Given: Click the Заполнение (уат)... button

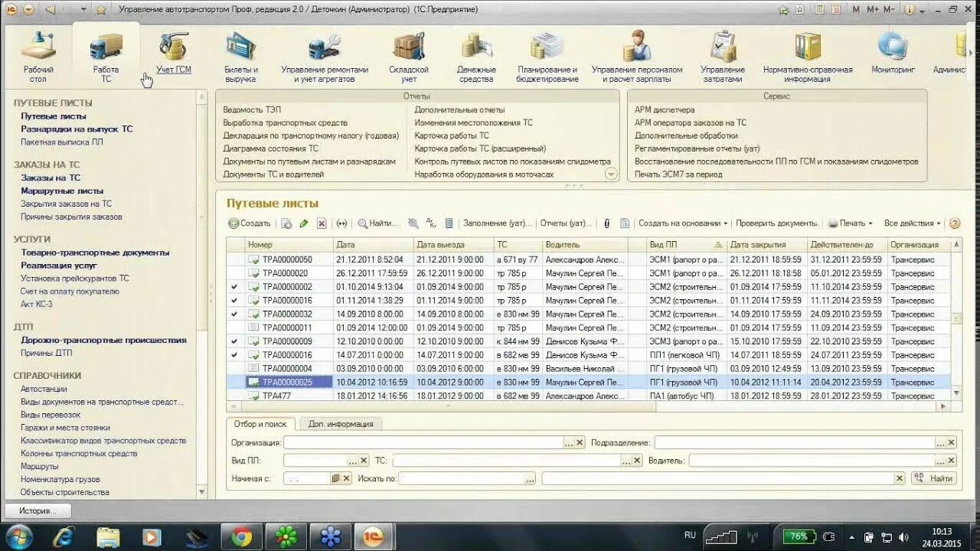Looking at the screenshot, I should point(496,223).
